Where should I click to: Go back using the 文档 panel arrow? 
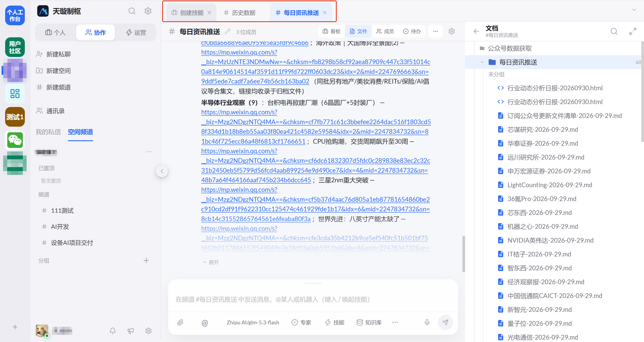coord(476,31)
